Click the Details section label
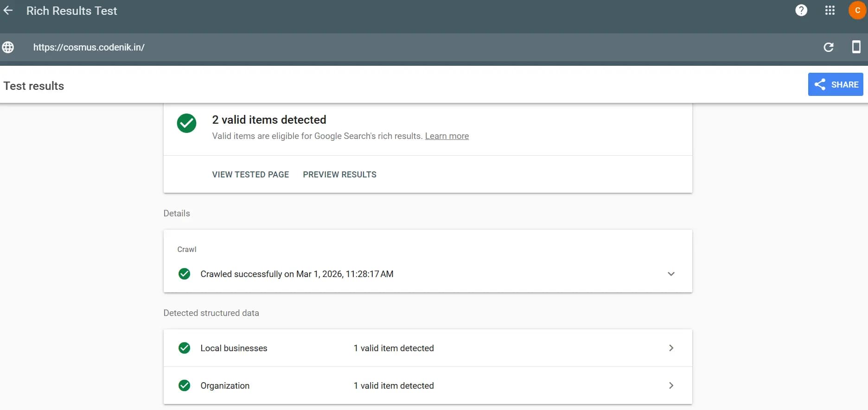Viewport: 868px width, 410px height. pyautogui.click(x=177, y=213)
